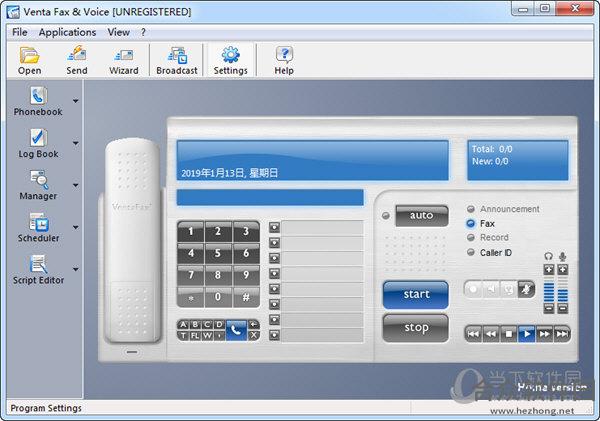
Task: Click the Send fax toolbar icon
Action: (77, 60)
